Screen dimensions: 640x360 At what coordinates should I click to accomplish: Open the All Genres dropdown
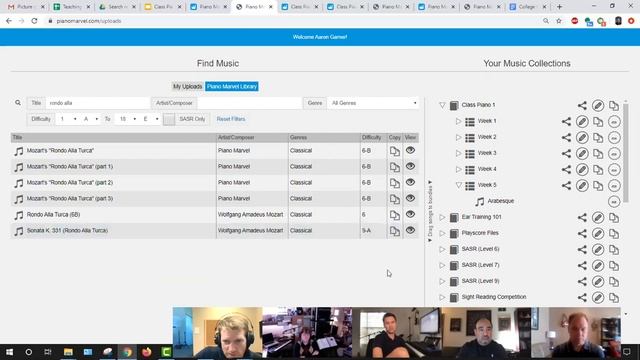pos(373,103)
